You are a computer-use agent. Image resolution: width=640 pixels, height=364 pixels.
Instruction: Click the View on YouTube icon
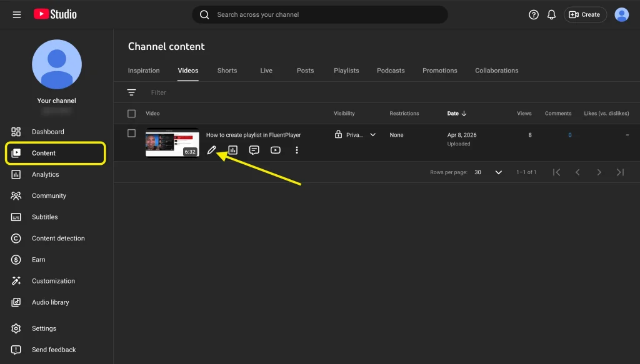point(275,150)
